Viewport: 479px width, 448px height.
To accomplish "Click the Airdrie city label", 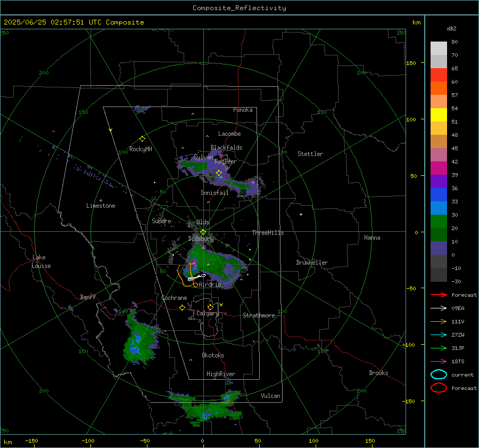I will click(x=210, y=284).
